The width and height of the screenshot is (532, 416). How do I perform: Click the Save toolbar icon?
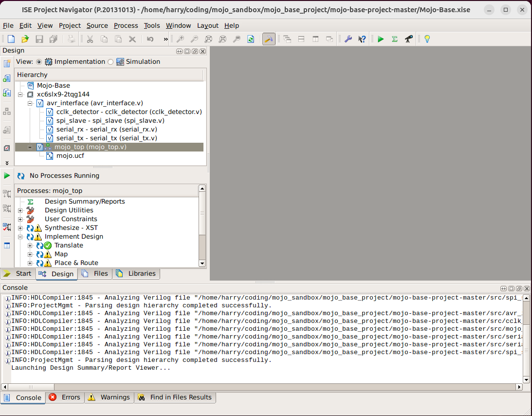[39, 39]
